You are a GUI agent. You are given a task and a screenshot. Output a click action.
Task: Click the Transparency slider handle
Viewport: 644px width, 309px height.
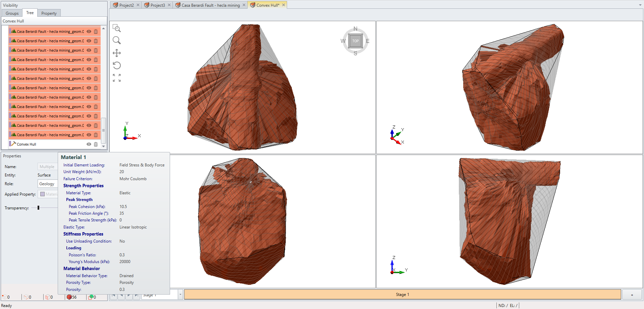(39, 208)
